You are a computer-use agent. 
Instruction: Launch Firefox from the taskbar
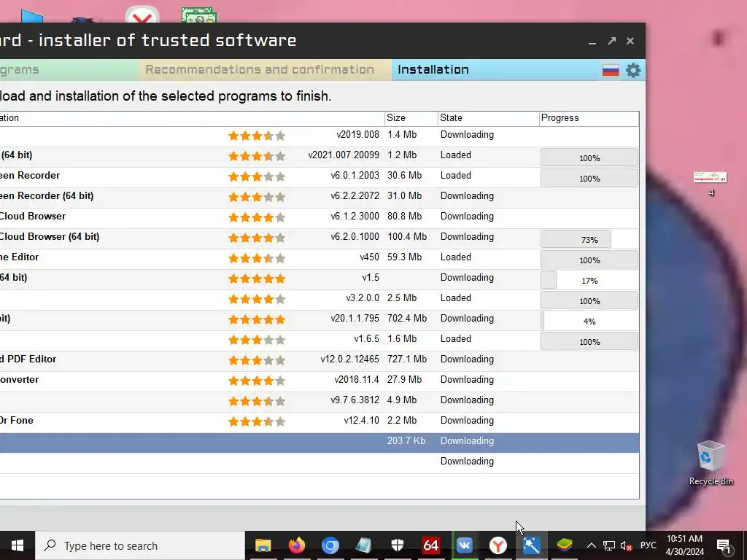[x=296, y=545]
